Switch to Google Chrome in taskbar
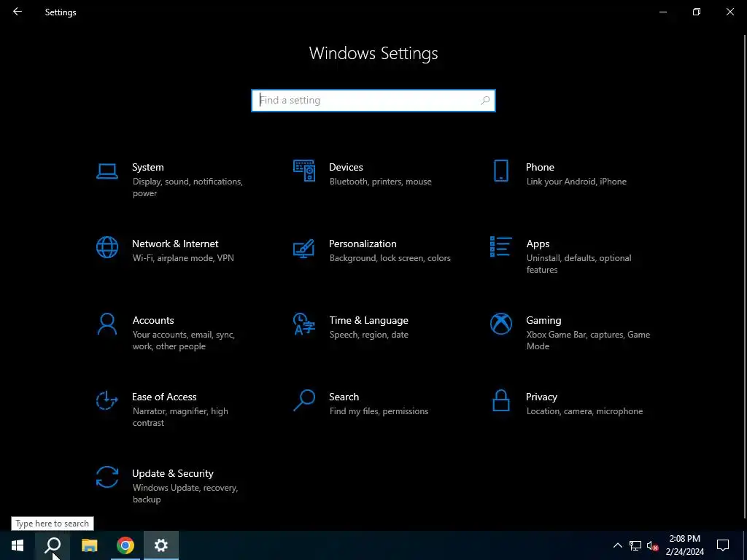Screen dimensions: 747x560 [125, 545]
